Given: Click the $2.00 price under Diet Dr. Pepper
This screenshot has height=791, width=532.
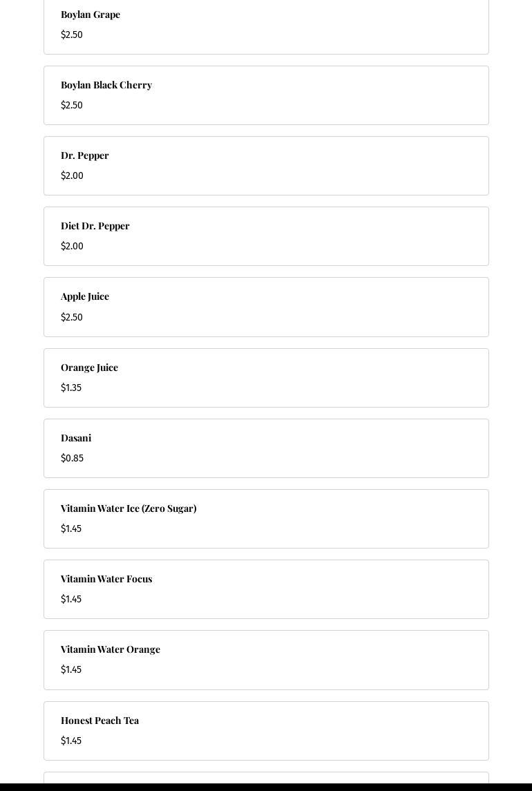Looking at the screenshot, I should click(x=72, y=247).
